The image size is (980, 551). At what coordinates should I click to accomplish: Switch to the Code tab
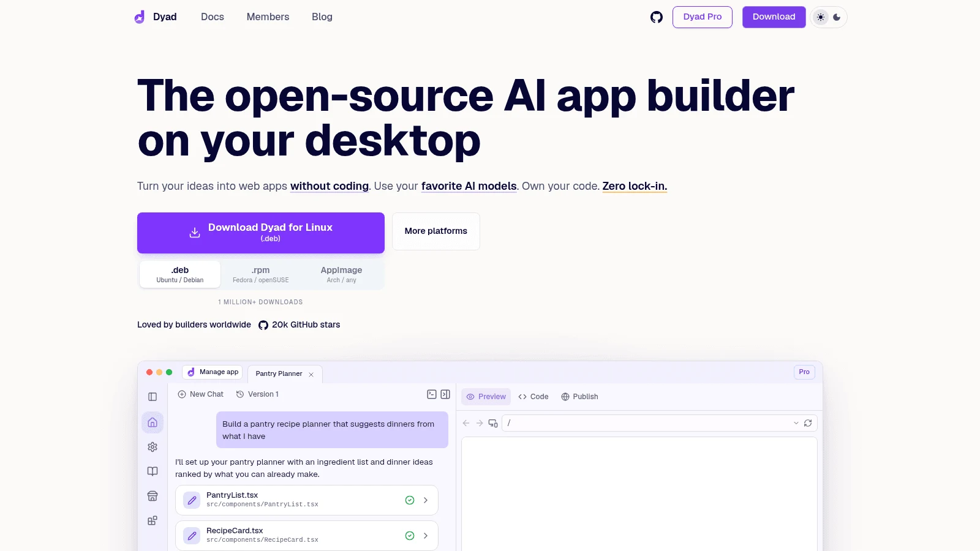pos(533,397)
